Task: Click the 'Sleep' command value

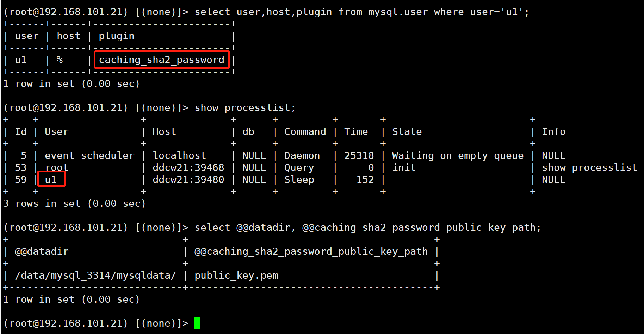Action: (x=299, y=180)
